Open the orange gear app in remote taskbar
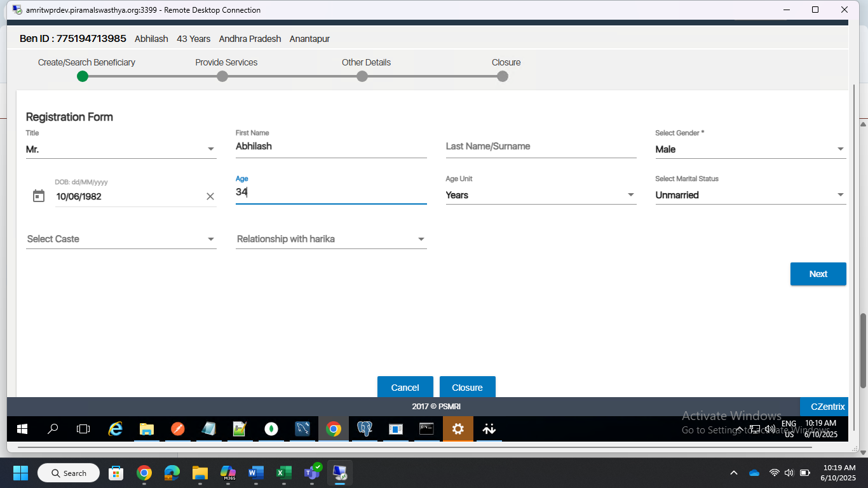 458,429
